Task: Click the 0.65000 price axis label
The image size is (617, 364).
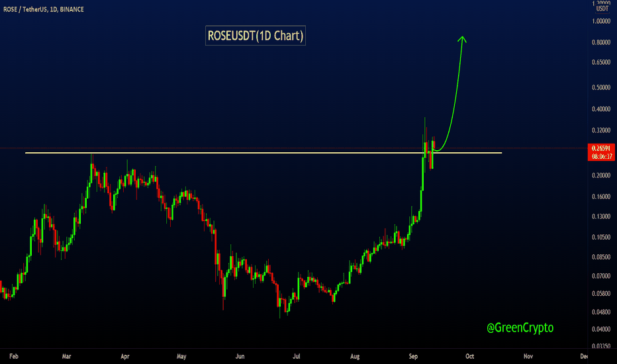Action: pos(601,62)
